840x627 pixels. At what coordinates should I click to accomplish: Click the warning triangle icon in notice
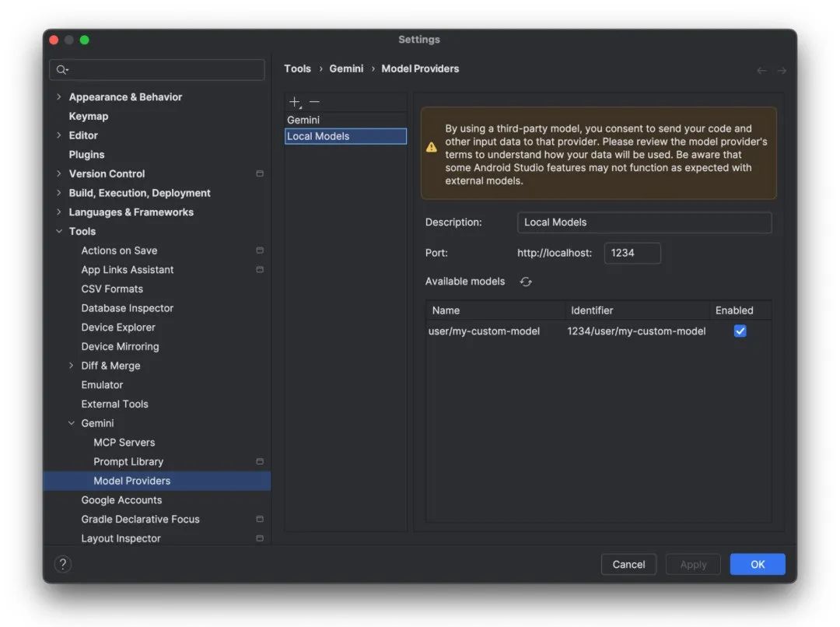tap(431, 147)
